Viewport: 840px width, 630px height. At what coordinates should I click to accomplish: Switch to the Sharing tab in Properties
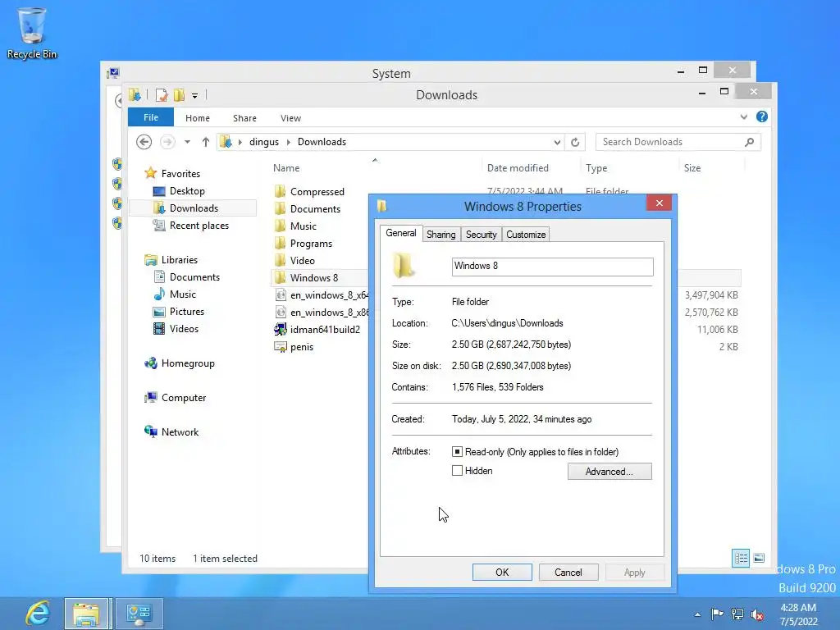tap(441, 235)
